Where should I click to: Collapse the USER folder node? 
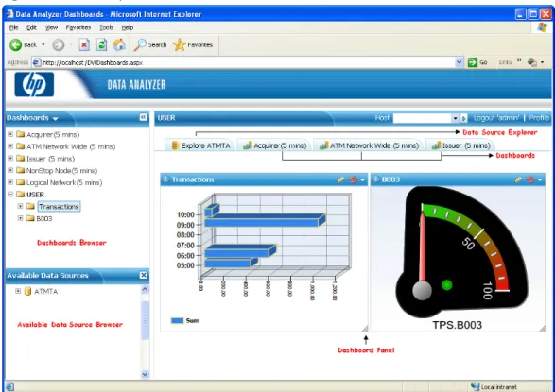(10, 195)
